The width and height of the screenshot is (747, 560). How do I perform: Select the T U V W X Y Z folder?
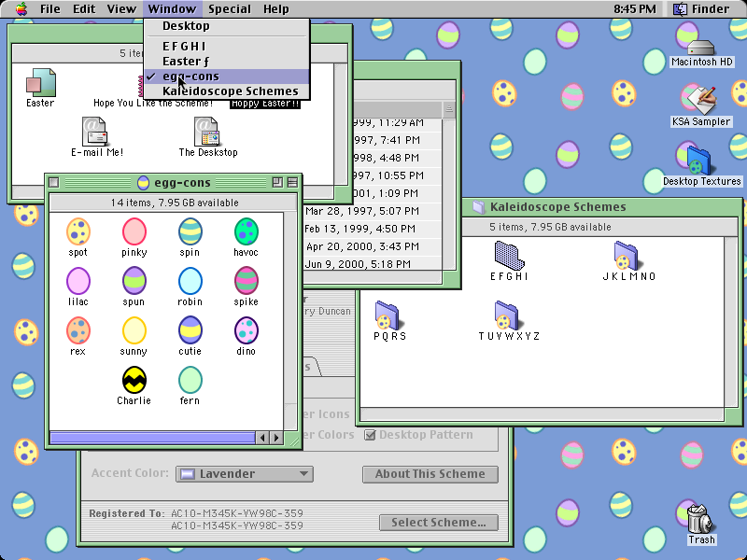(508, 315)
